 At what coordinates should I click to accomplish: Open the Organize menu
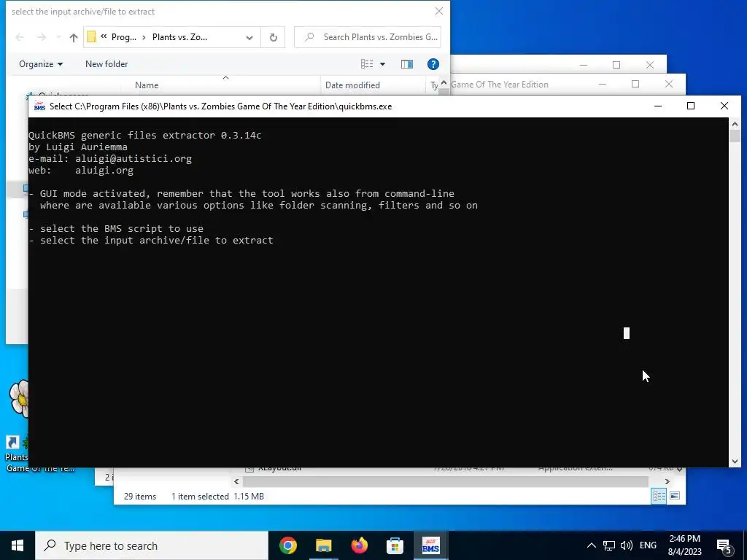(x=41, y=64)
